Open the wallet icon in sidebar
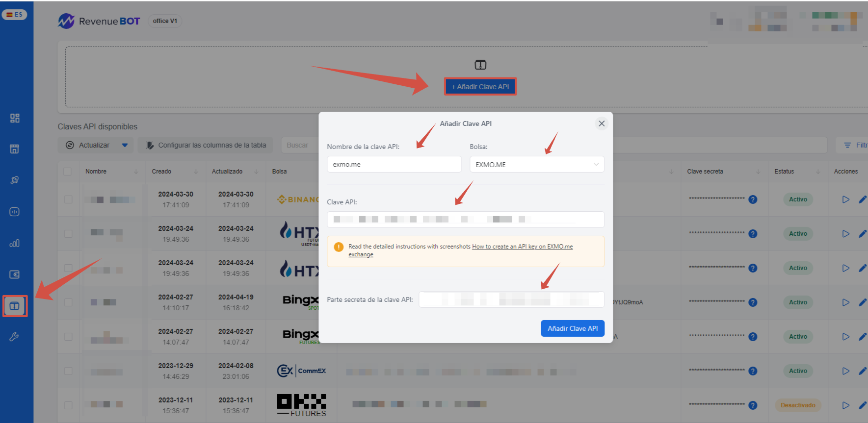Viewport: 868px width, 423px height. [x=15, y=274]
